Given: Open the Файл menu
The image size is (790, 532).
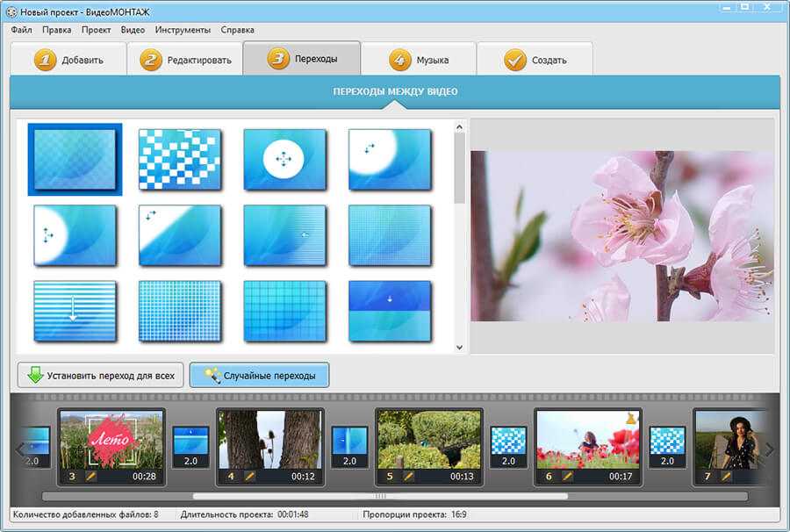Looking at the screenshot, I should (22, 30).
